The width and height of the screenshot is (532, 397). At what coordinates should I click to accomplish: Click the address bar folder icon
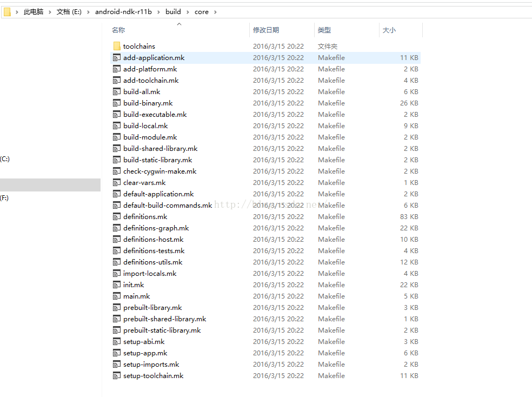(x=7, y=12)
